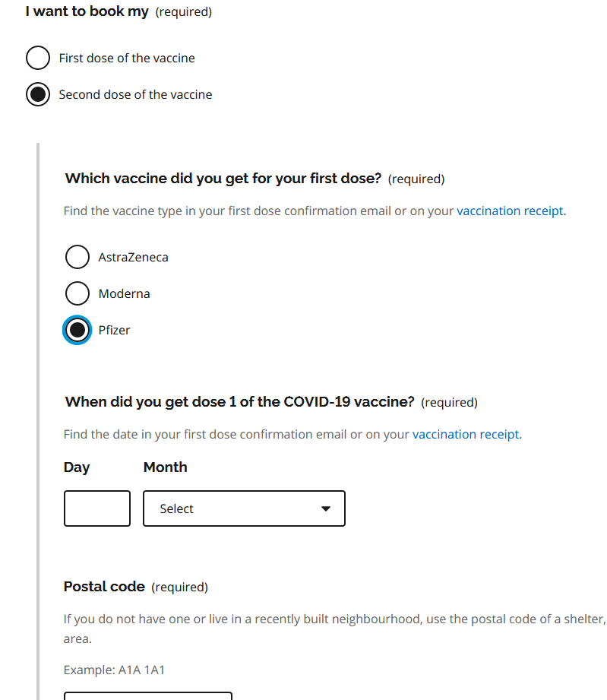This screenshot has width=607, height=700.
Task: Click the 'Day' field label
Action: pos(77,467)
